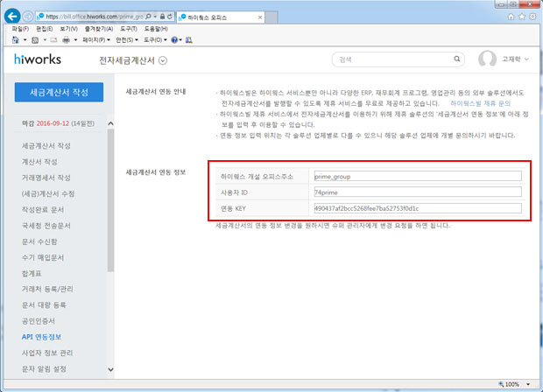543x392 pixels.
Task: Open 거래명세서 작성 in the sidebar
Action: [x=46, y=178]
